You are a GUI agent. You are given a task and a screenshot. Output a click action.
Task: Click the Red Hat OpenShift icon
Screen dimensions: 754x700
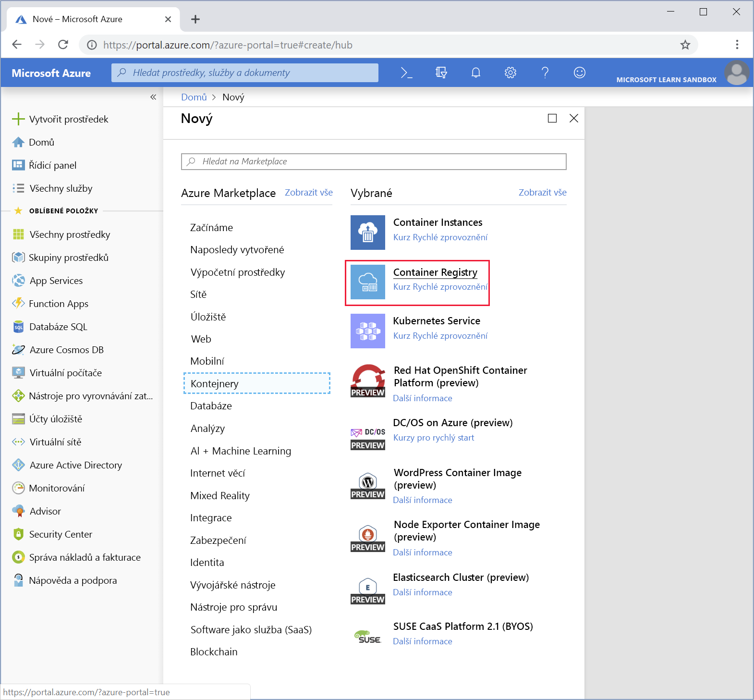point(368,381)
